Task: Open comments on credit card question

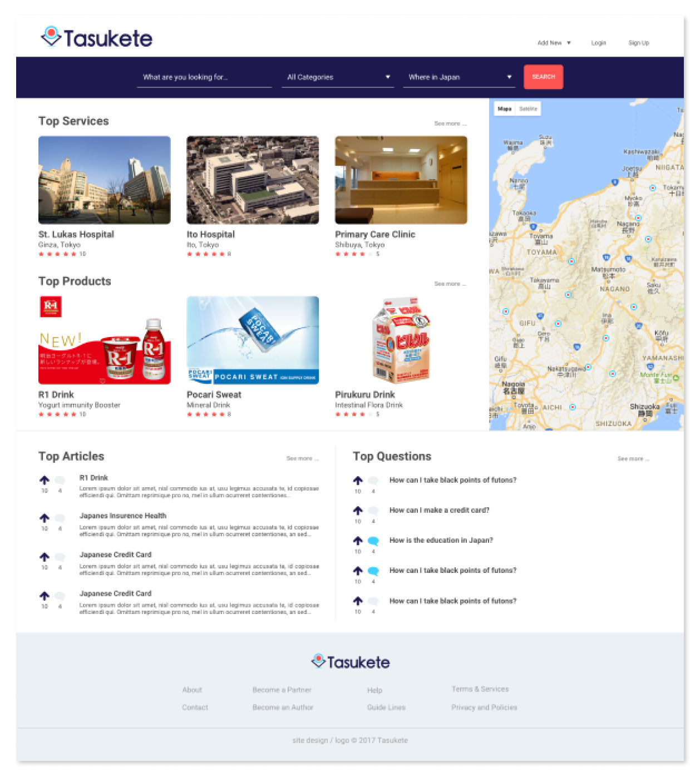Action: point(373,511)
